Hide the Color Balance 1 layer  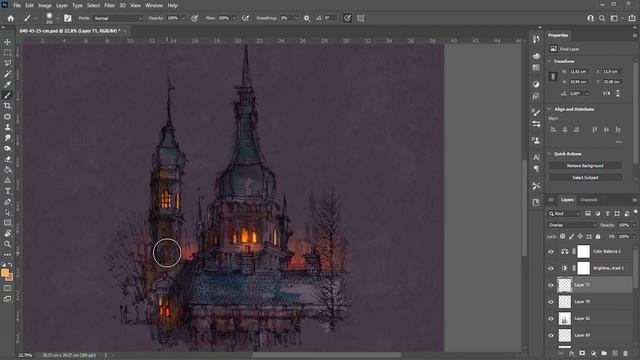pyautogui.click(x=551, y=251)
